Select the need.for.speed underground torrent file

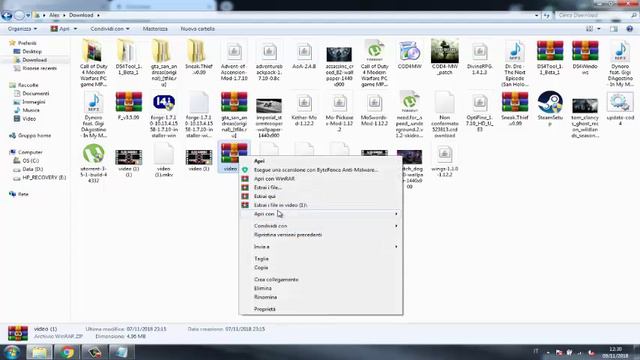pyautogui.click(x=409, y=102)
